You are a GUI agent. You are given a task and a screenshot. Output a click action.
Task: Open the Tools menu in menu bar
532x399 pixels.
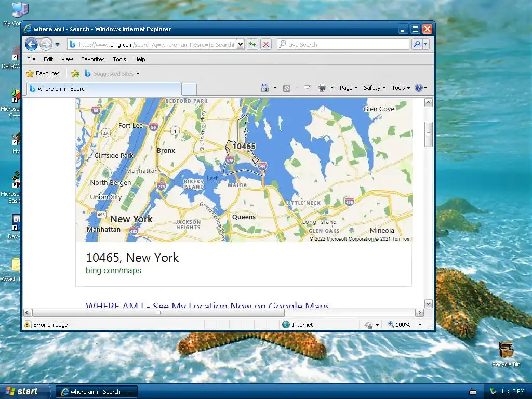(x=119, y=59)
